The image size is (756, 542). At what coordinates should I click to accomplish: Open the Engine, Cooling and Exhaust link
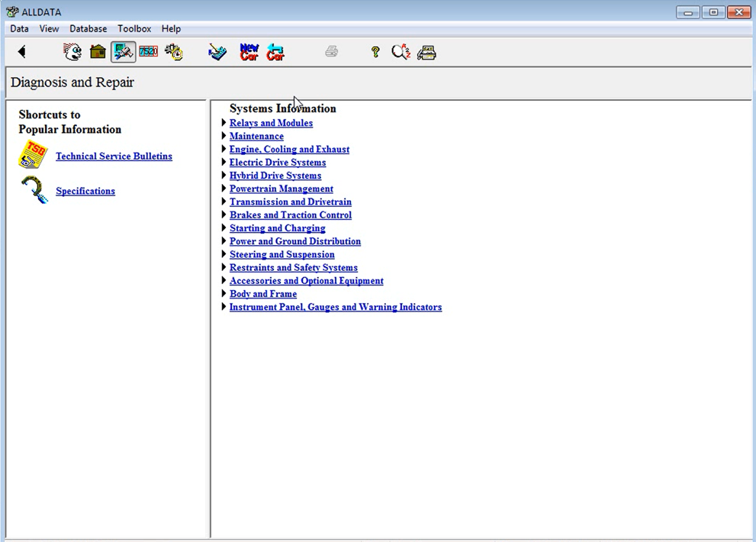tap(289, 149)
